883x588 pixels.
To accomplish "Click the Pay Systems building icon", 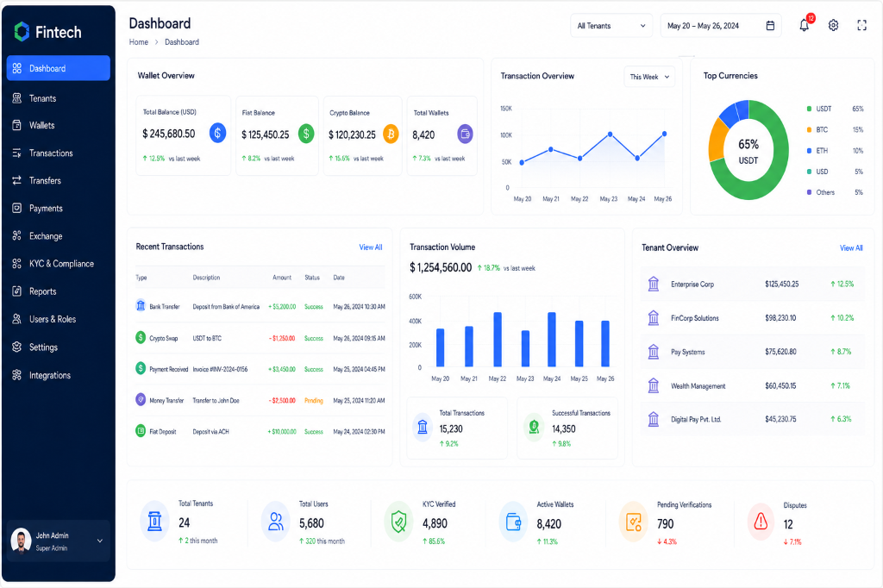I will tap(654, 352).
